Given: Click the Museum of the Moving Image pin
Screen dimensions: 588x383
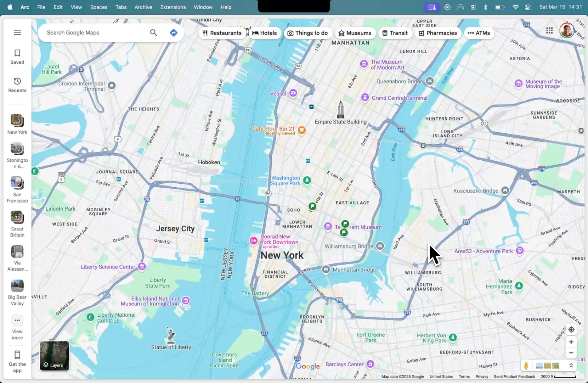Looking at the screenshot, I should (x=519, y=83).
